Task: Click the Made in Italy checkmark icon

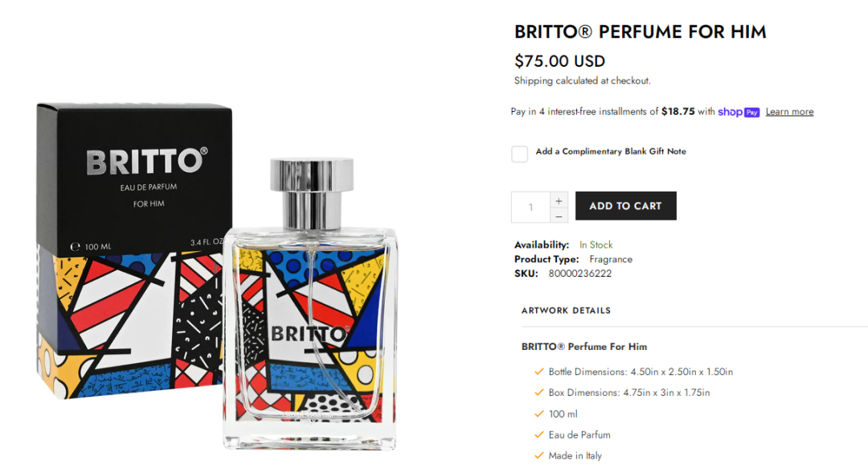Action: click(538, 455)
